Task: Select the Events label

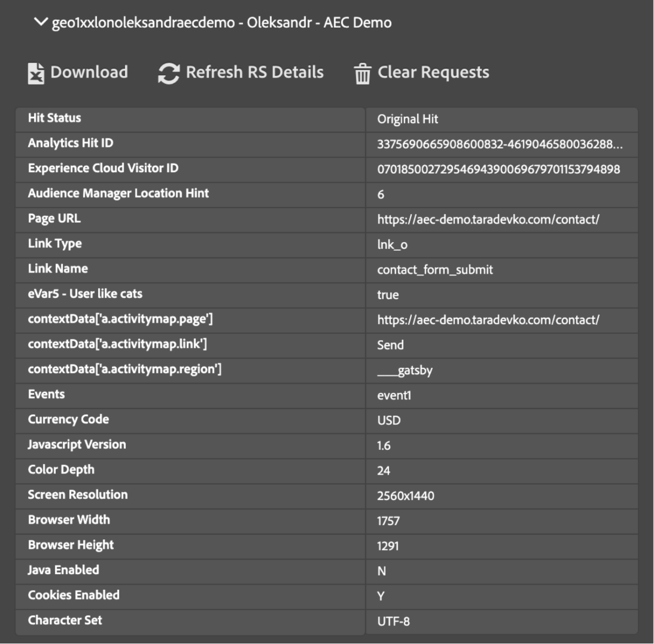Action: pos(46,394)
